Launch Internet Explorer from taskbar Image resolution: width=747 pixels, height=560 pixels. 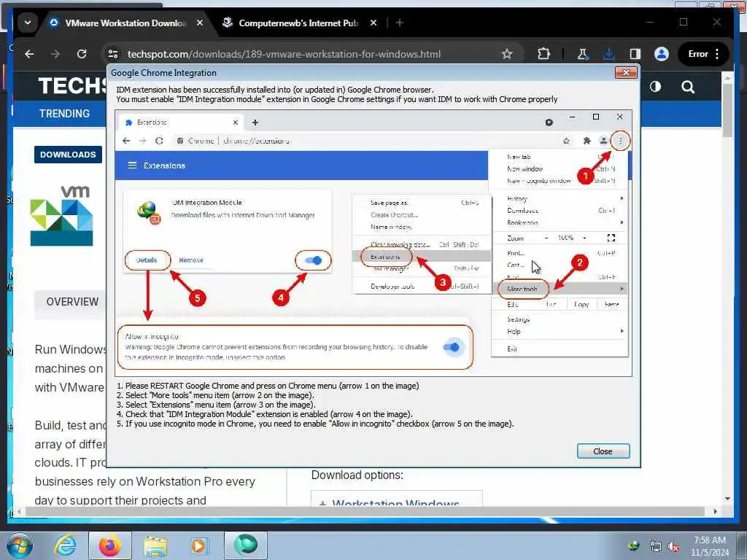tap(65, 545)
